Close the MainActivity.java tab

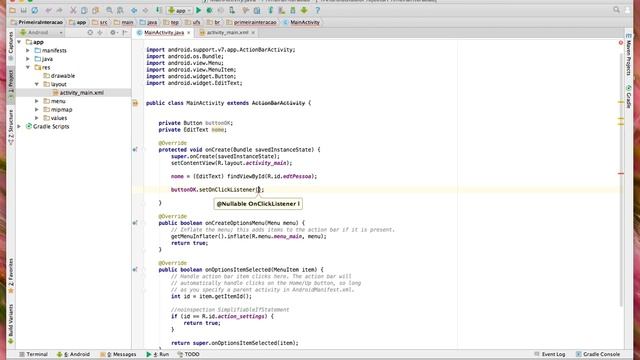point(189,33)
